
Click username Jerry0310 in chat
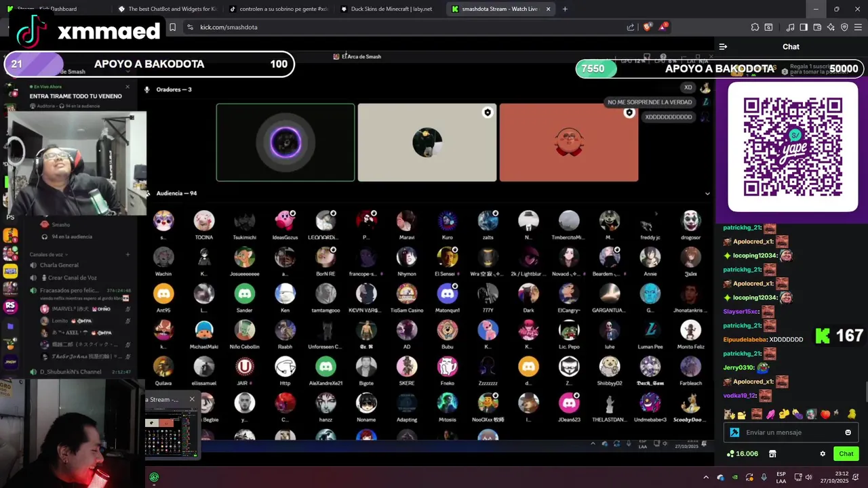(x=738, y=367)
